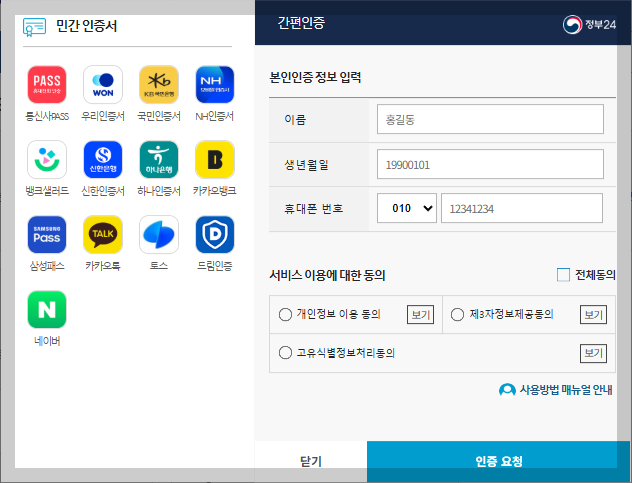Select the KB 국민인증서 icon
Screen dimensions: 632x483
(x=159, y=85)
